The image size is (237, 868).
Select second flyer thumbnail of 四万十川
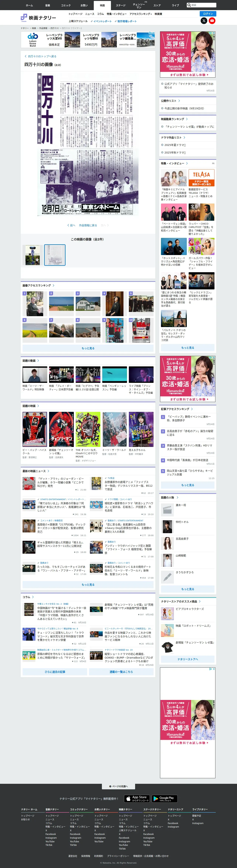[x=55, y=255]
